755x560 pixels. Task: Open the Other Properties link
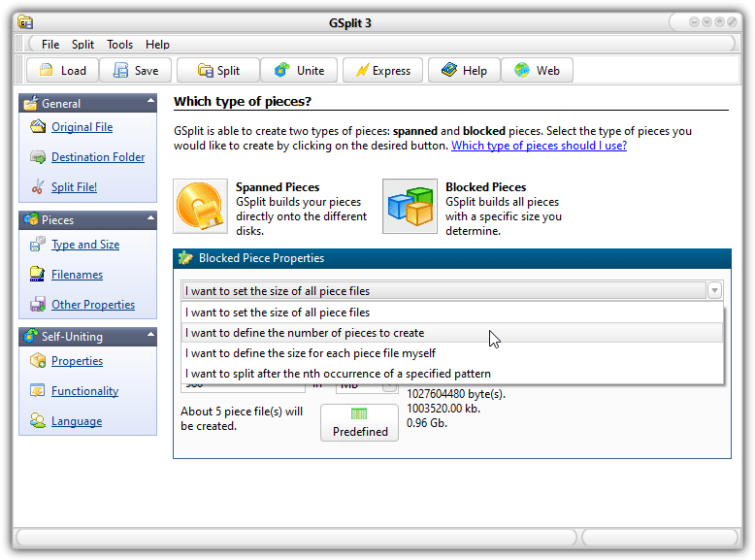[x=93, y=305]
